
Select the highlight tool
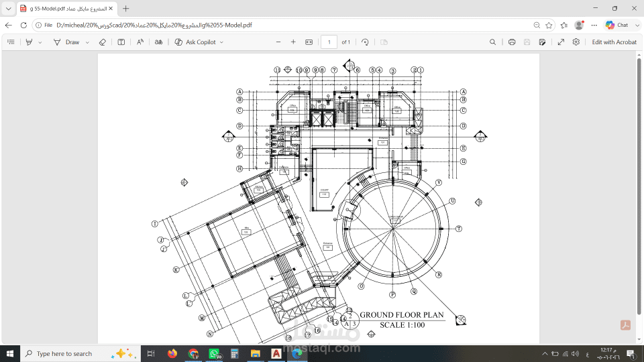point(29,42)
